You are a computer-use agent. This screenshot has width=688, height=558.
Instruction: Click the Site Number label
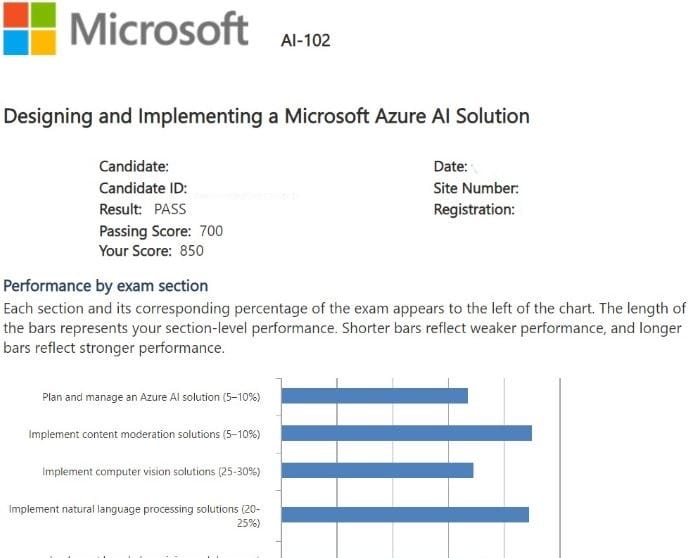click(476, 188)
